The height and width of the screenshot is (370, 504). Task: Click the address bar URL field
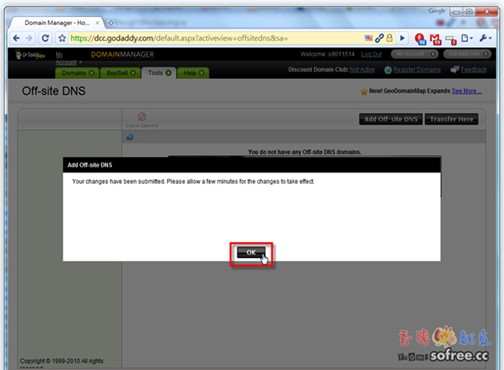coord(213,38)
